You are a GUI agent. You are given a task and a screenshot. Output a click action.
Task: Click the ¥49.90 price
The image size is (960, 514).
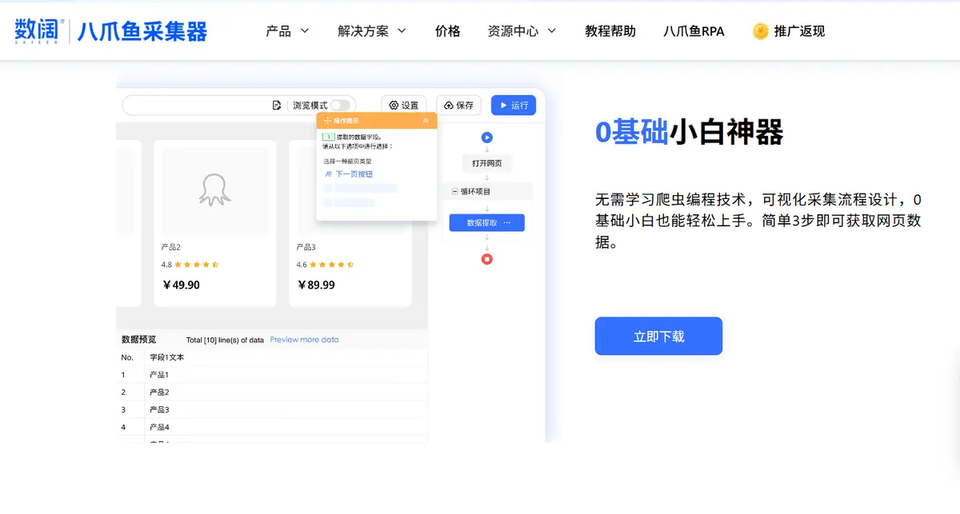(181, 285)
